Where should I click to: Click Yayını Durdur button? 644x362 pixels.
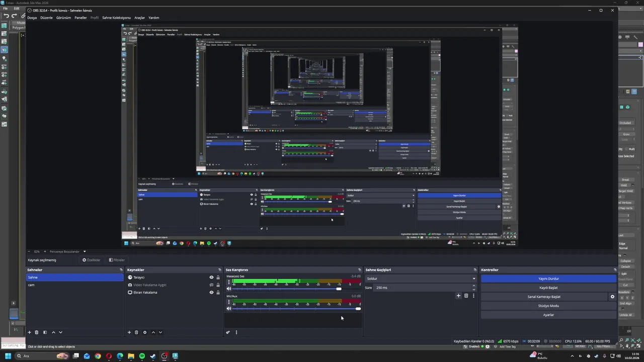pos(548,279)
